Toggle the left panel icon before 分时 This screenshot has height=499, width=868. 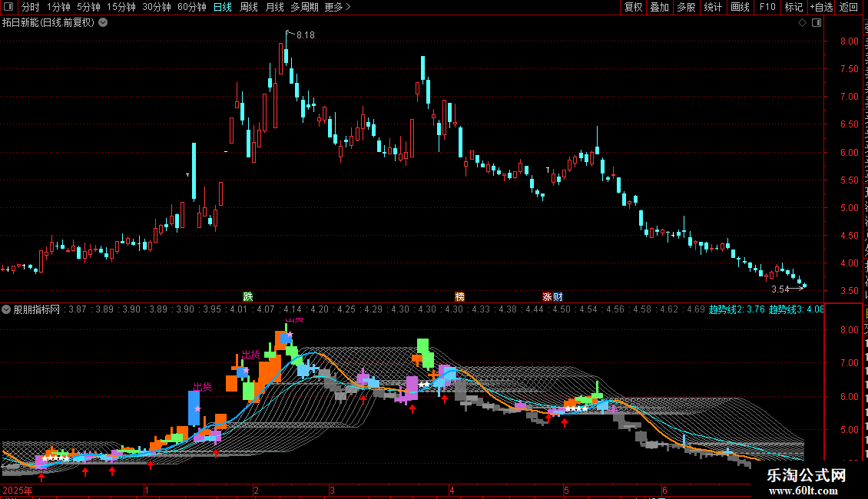(8, 7)
